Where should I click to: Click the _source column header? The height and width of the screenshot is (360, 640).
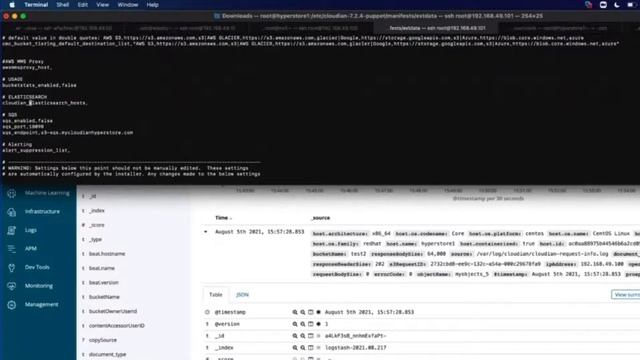321,218
